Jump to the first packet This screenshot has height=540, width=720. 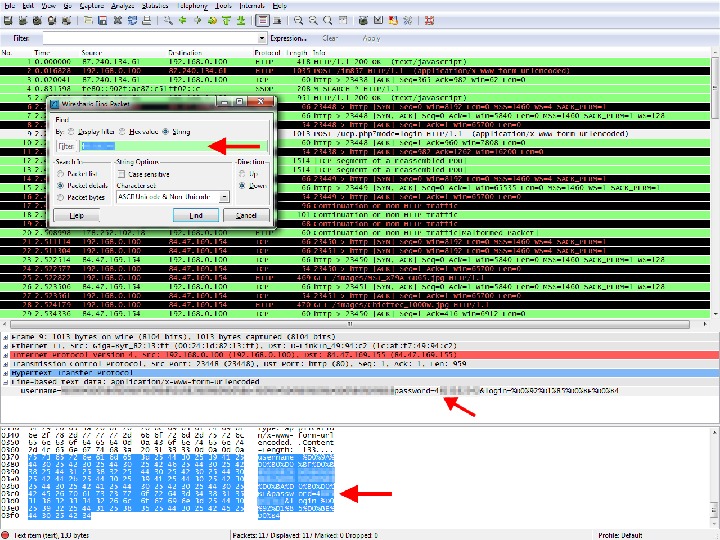tap(226, 21)
